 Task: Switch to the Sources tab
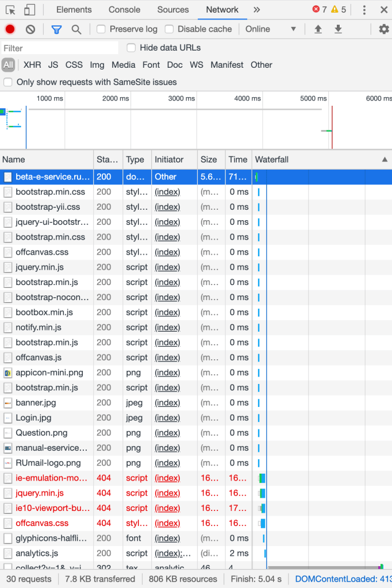173,10
